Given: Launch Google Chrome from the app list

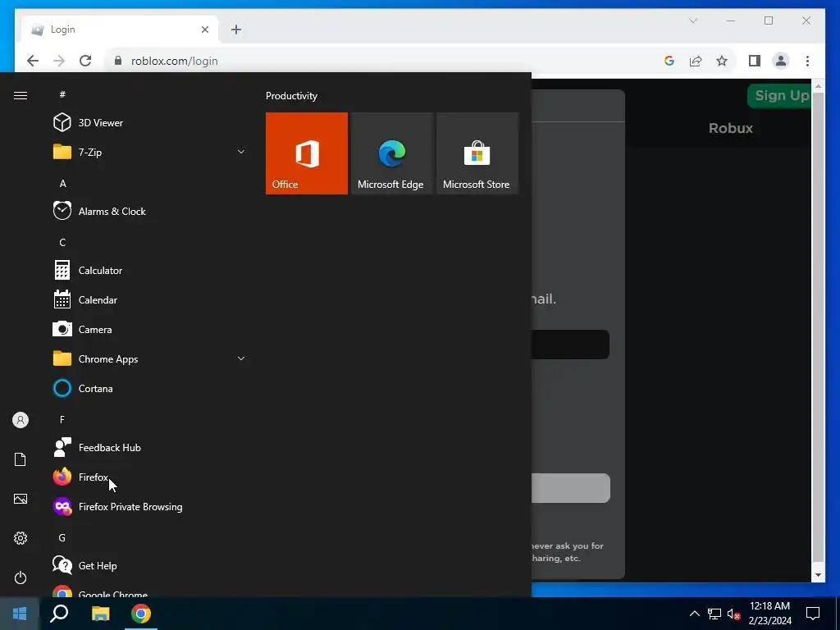Looking at the screenshot, I should pyautogui.click(x=150, y=591).
